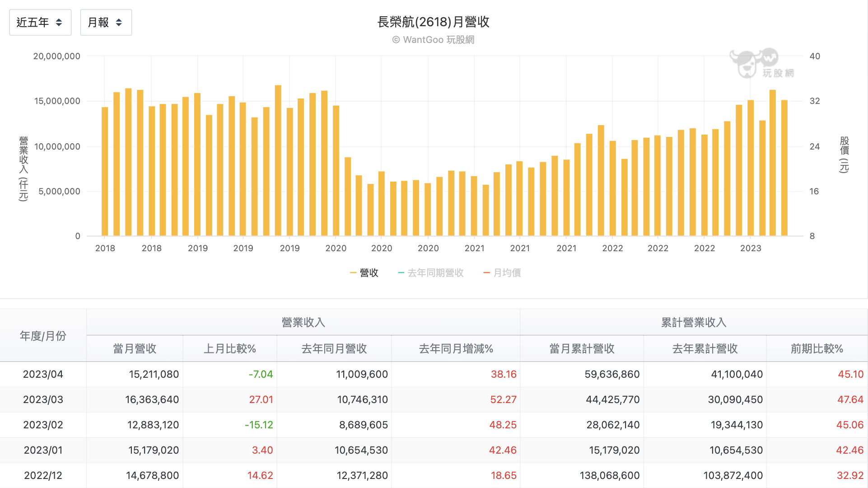Click the 上月比較% column header
Viewport: 868px width, 488px height.
click(230, 349)
